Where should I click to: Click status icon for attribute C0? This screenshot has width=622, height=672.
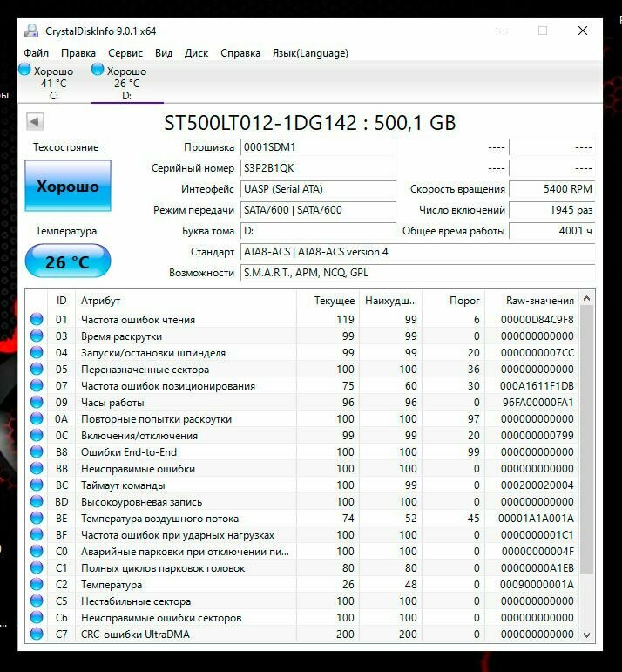(37, 551)
